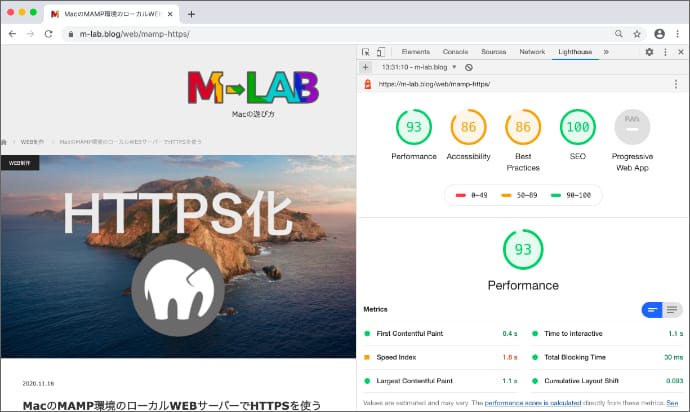Image resolution: width=690 pixels, height=412 pixels.
Task: Switch to the Network tab
Action: (532, 52)
